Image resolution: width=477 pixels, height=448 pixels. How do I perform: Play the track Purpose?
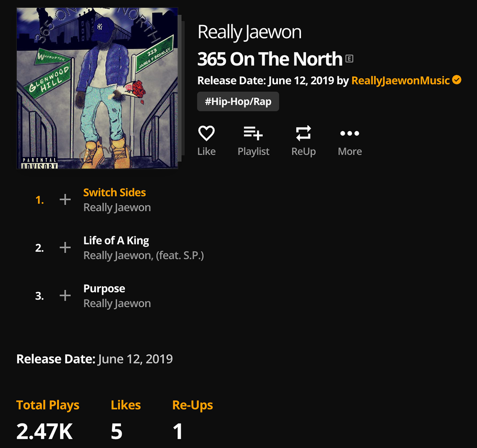click(x=104, y=289)
